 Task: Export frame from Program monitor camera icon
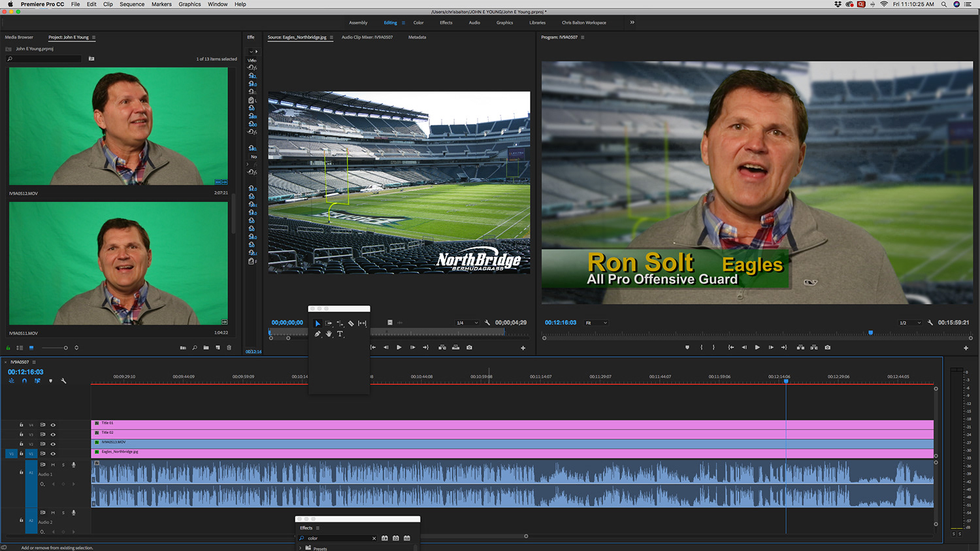[827, 347]
